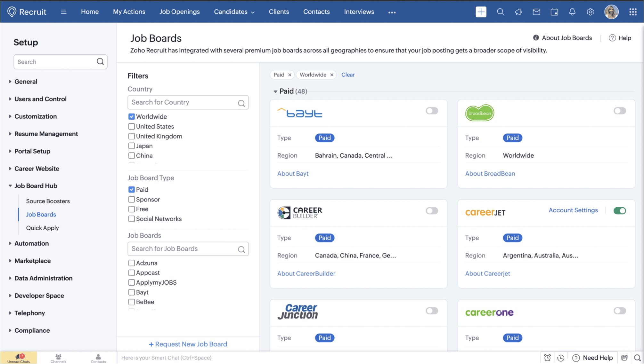Viewport: 644px width, 364px height.
Task: Open the mail envelope icon
Action: tap(536, 12)
